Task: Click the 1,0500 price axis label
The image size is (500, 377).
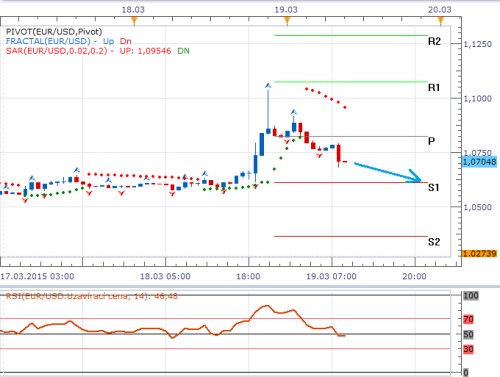Action: [478, 207]
